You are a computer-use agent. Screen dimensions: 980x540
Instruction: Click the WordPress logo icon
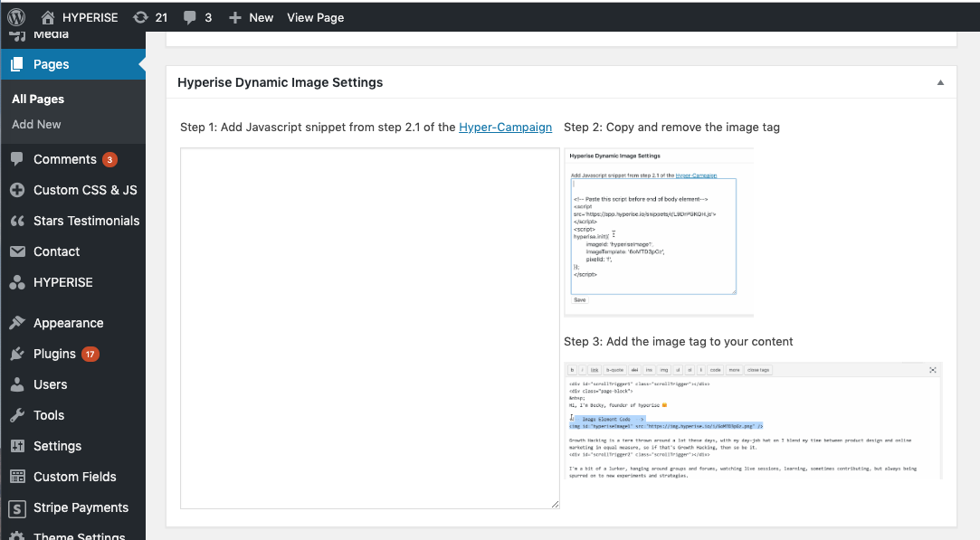coord(16,16)
